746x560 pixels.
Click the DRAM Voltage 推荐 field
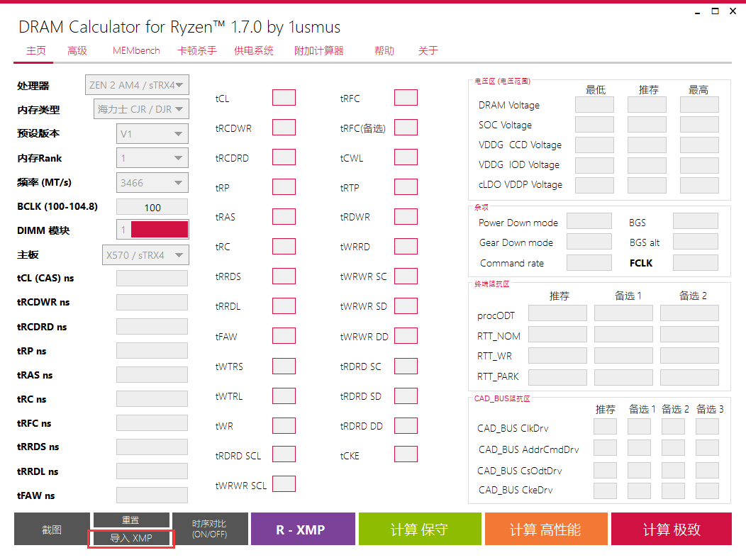[647, 105]
